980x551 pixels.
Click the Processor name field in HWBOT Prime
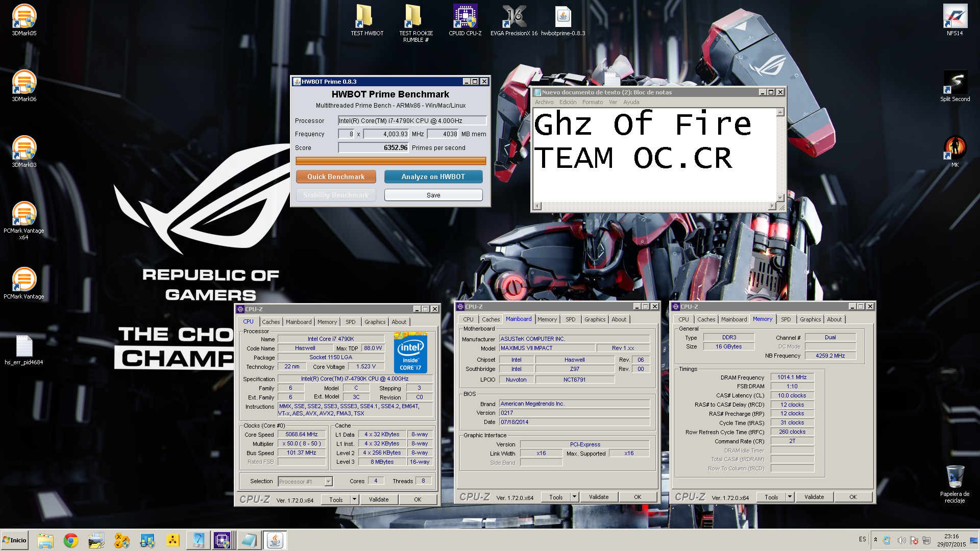412,121
